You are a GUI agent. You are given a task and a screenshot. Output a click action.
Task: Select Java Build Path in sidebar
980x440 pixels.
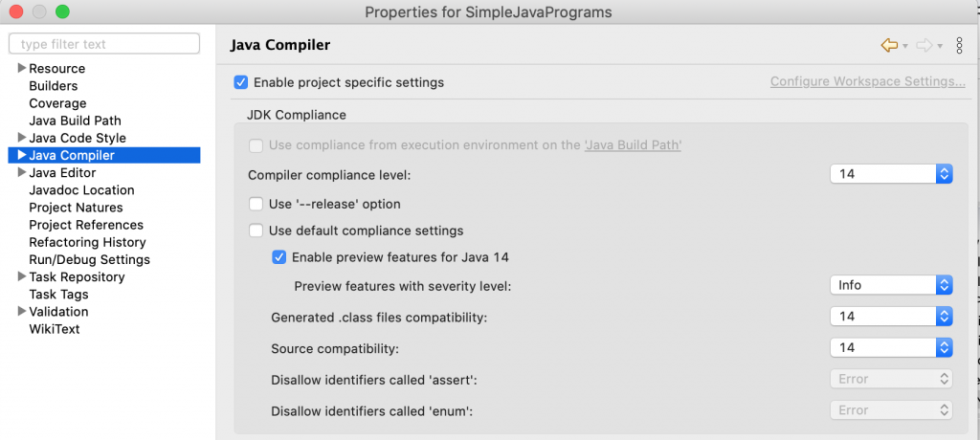(75, 121)
